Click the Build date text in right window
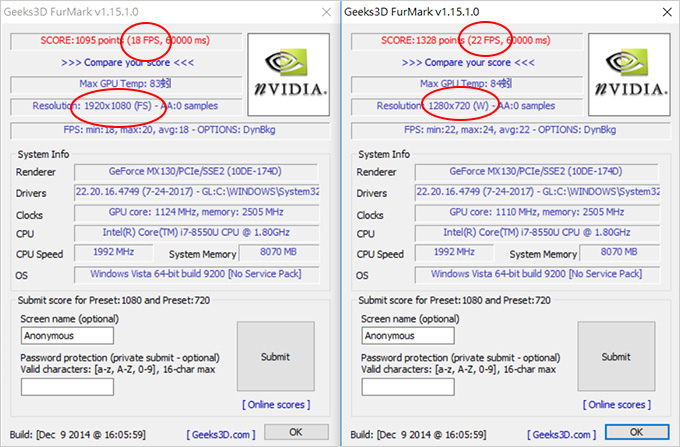Viewport: 680px width, 447px height. [418, 434]
